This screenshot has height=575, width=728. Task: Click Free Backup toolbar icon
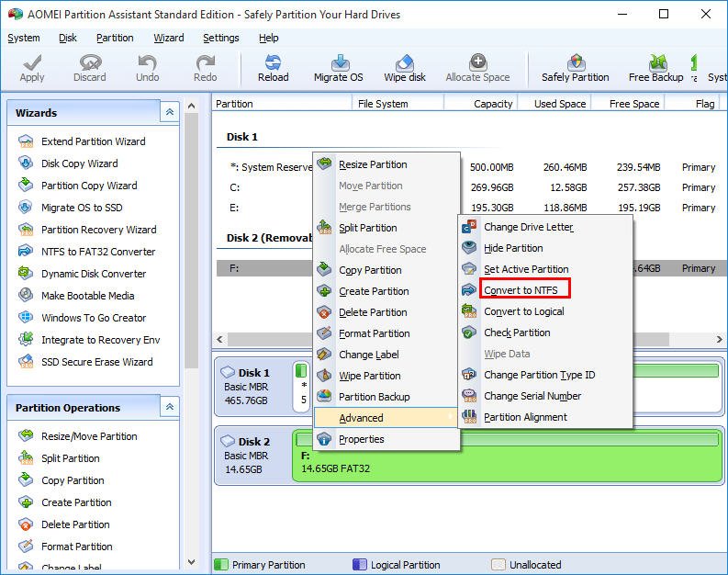tap(656, 68)
